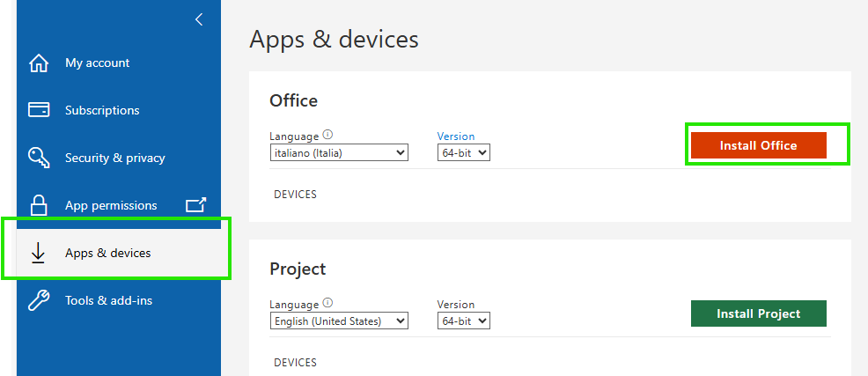Viewport: 868px width, 376px height.
Task: Open Project version dropdown showing 64-bit
Action: pyautogui.click(x=464, y=321)
